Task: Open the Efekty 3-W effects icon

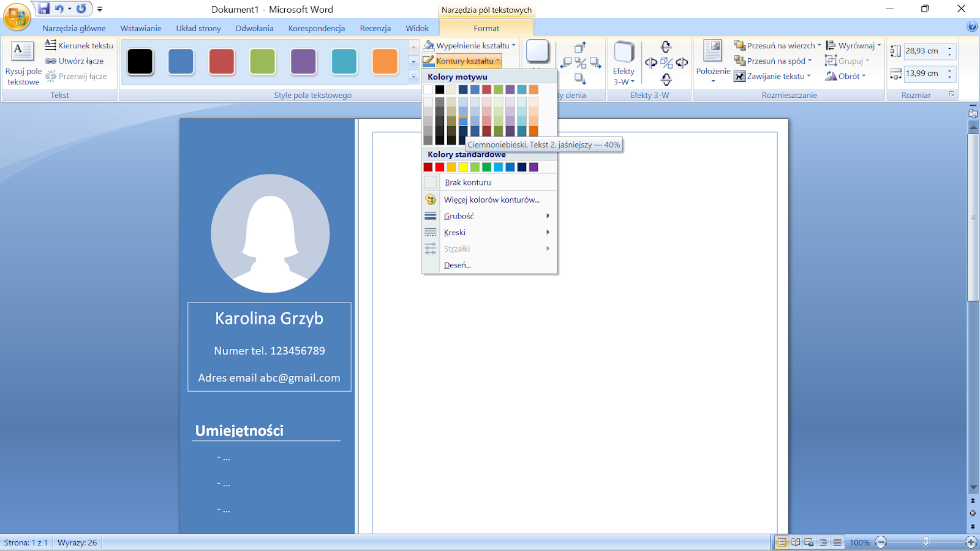Action: click(x=624, y=53)
